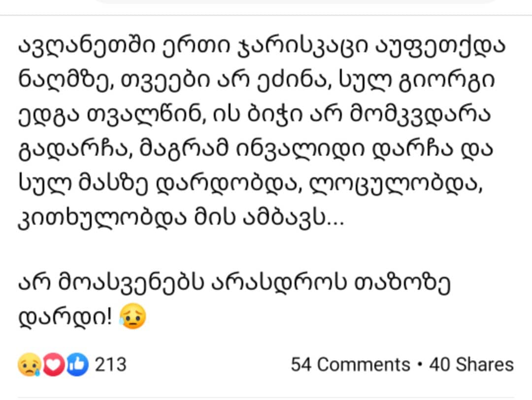Click the text ამბავს... ending the paragraph
532x400 pixels.
294,219
